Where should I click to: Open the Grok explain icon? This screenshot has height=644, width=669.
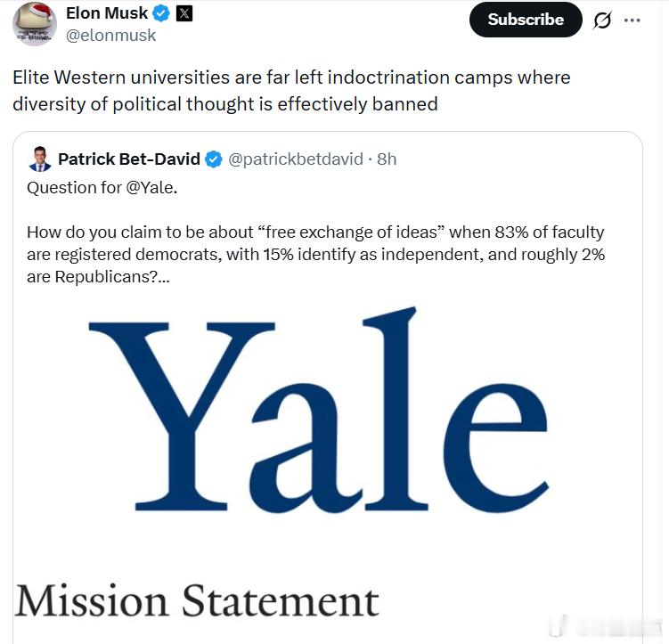tap(602, 20)
